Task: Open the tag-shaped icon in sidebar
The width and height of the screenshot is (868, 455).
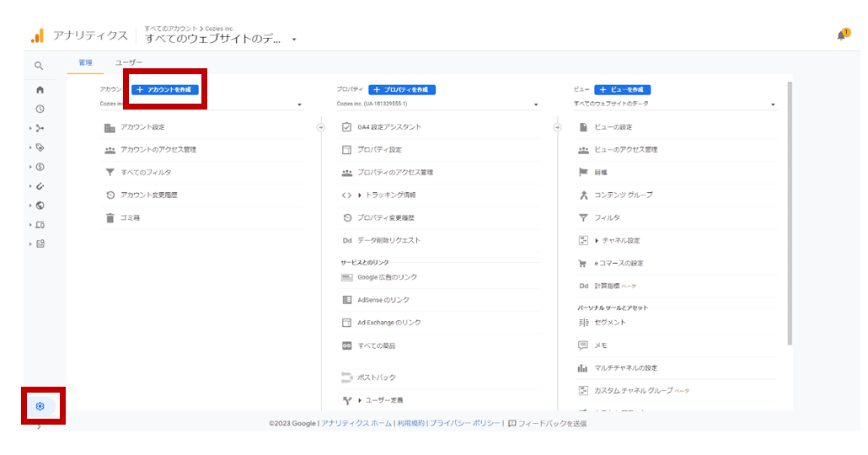Action: coord(40,147)
